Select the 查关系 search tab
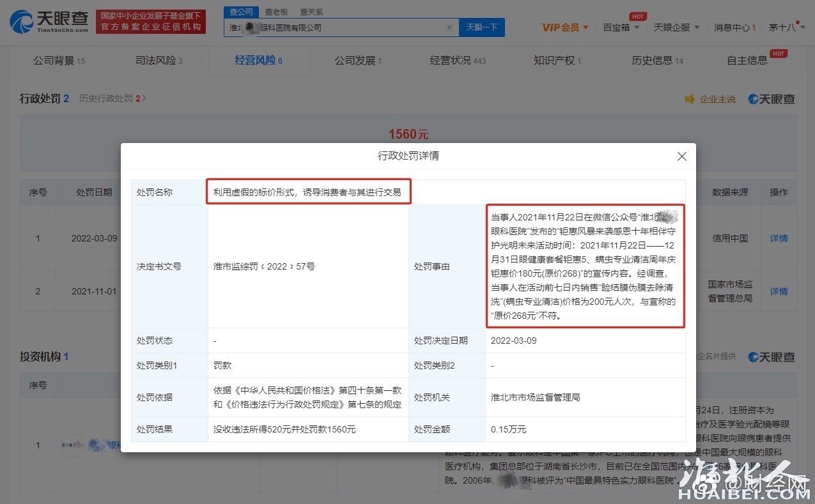815x504 pixels. [x=311, y=11]
